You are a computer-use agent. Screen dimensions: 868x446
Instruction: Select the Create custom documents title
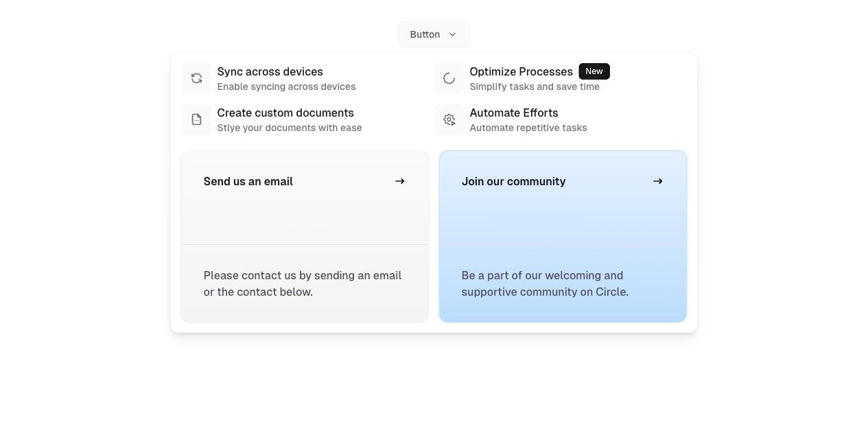(x=285, y=113)
